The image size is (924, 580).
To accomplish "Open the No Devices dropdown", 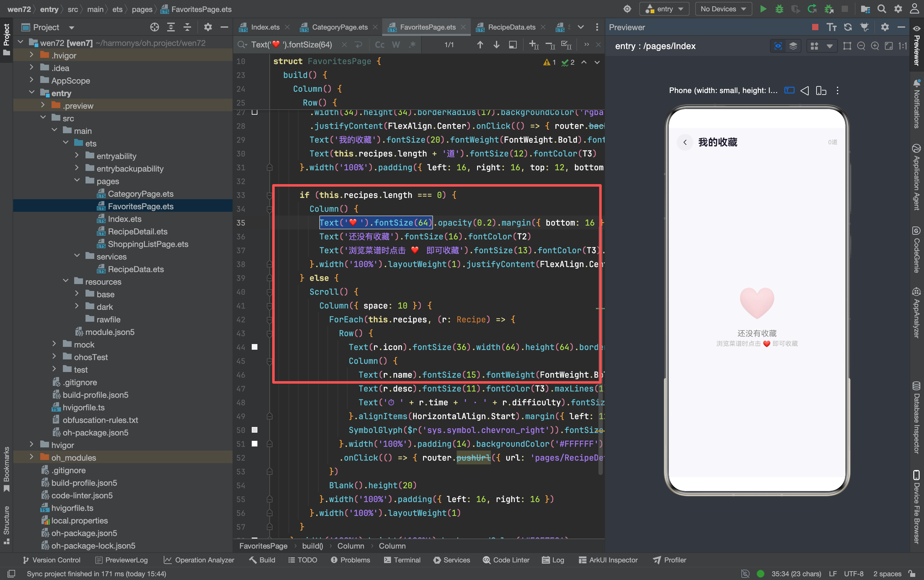I will (x=723, y=9).
